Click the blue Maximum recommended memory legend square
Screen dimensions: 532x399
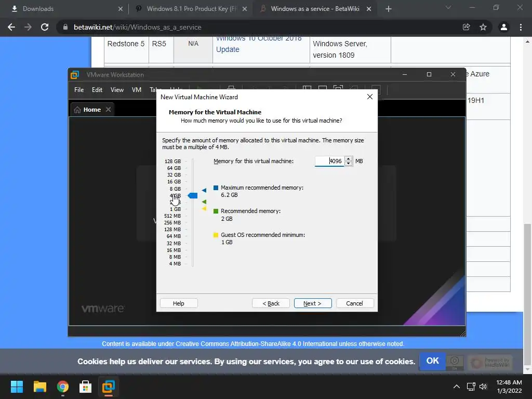click(x=216, y=188)
